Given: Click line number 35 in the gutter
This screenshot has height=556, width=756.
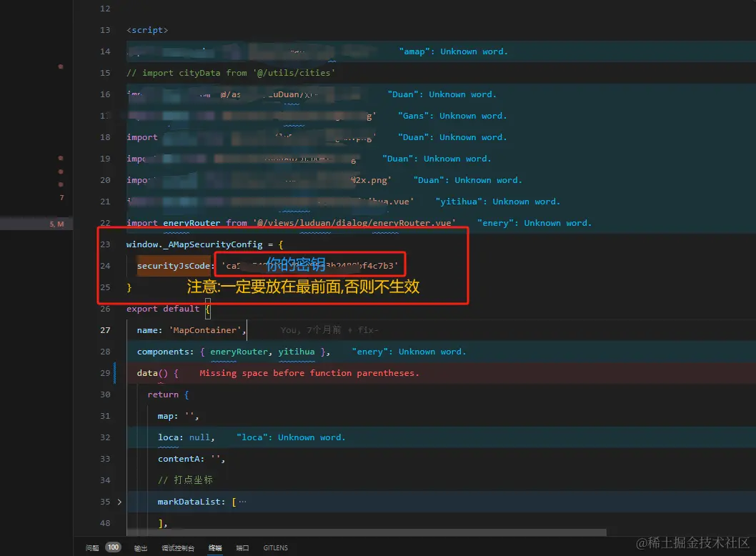Looking at the screenshot, I should 105,502.
